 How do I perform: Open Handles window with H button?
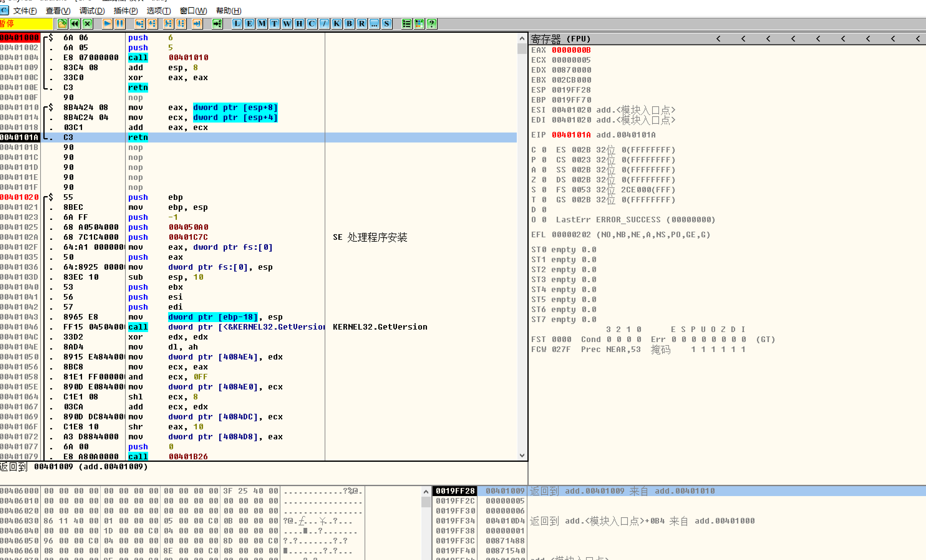click(299, 24)
